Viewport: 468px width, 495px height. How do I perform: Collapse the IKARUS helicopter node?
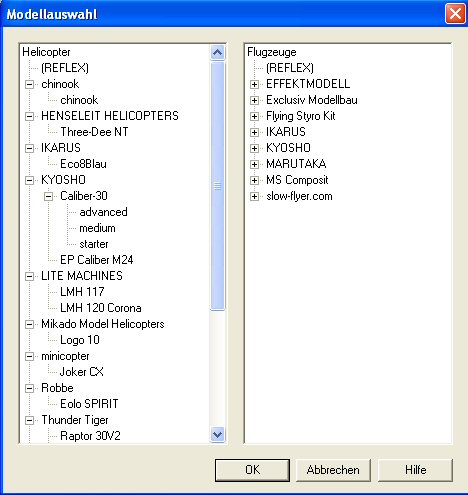tap(30, 148)
